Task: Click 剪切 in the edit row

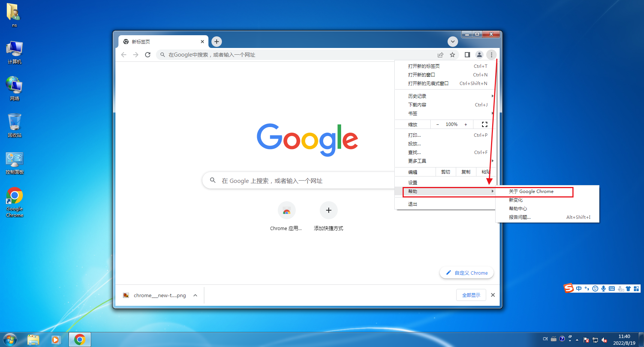Action: coord(446,172)
